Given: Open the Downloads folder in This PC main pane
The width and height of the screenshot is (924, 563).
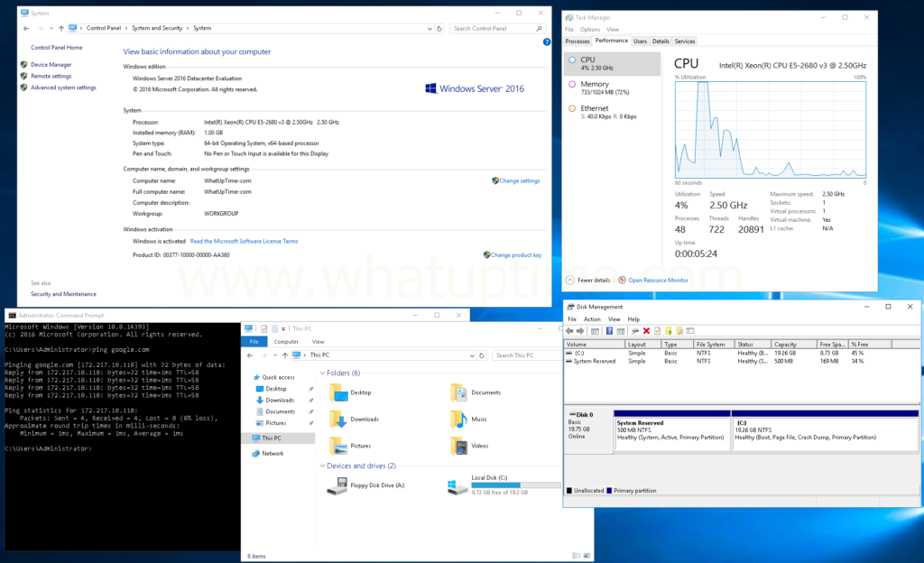Looking at the screenshot, I should [354, 420].
